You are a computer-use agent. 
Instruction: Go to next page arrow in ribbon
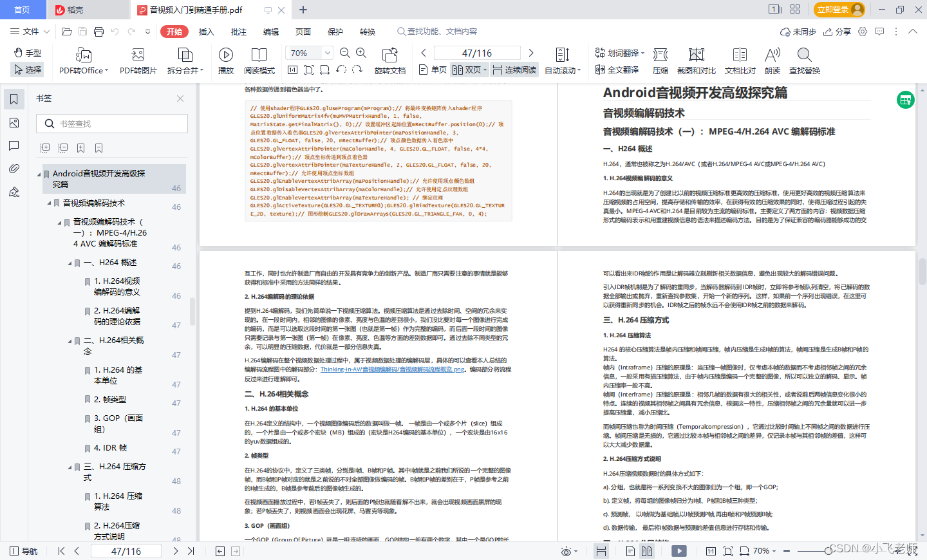531,53
